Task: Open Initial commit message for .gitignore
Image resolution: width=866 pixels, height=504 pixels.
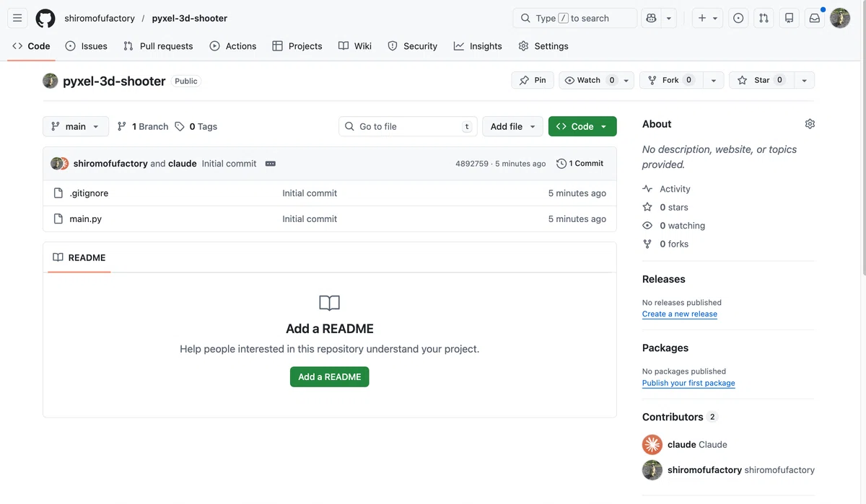Action: 310,193
